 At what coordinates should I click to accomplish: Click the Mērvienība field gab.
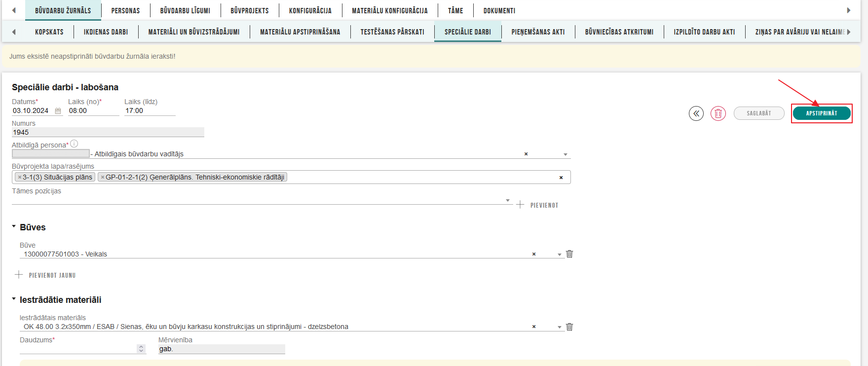tap(222, 349)
